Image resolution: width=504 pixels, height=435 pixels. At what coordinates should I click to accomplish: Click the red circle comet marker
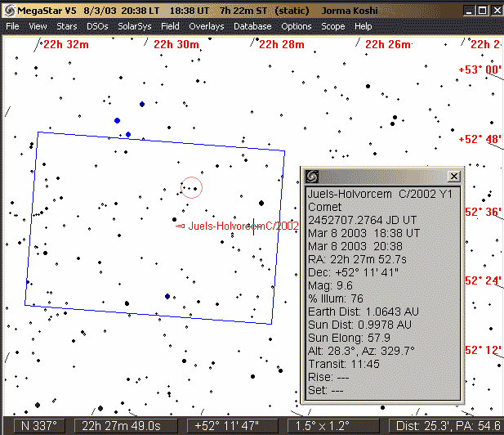point(190,187)
